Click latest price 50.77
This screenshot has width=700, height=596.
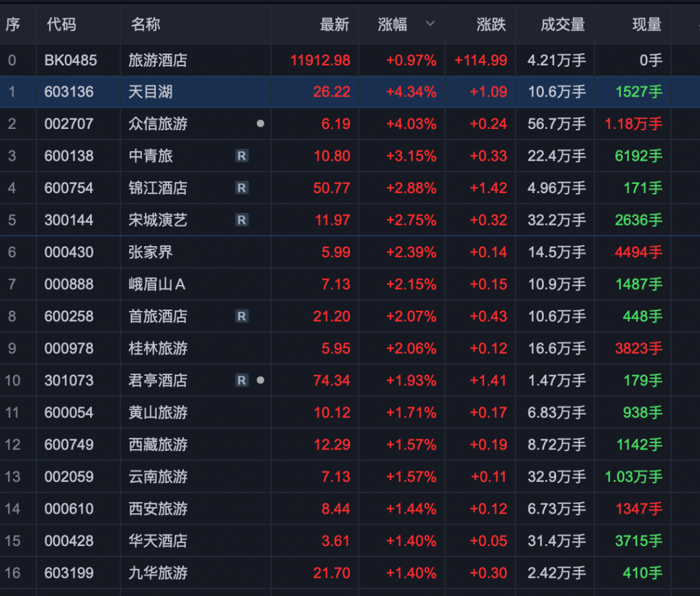click(332, 188)
